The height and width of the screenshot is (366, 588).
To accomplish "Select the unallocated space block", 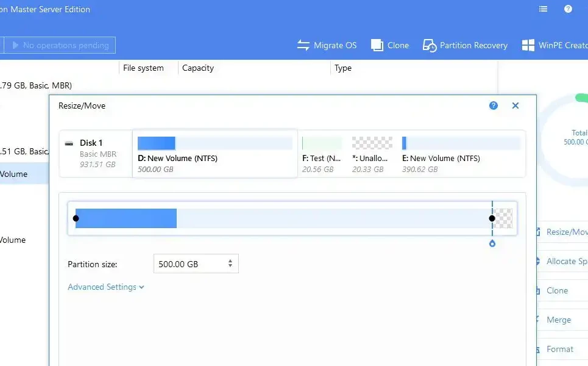I will [x=372, y=154].
